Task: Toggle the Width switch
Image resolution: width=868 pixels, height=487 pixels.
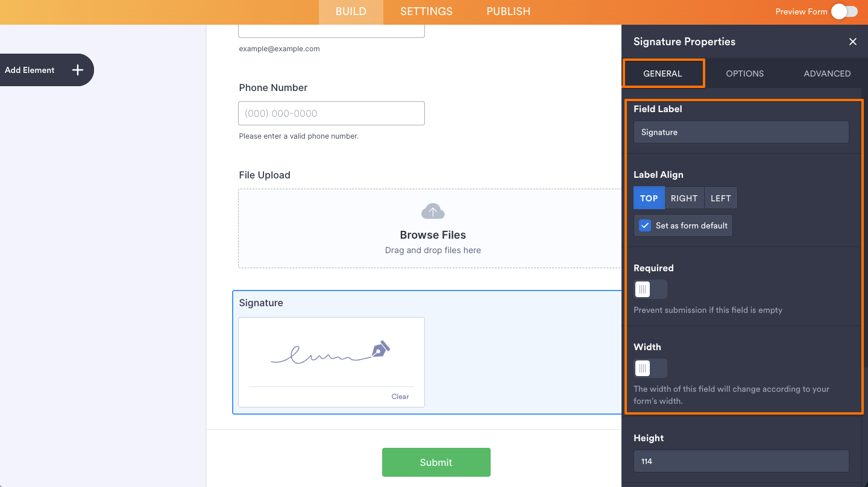Action: [650, 368]
